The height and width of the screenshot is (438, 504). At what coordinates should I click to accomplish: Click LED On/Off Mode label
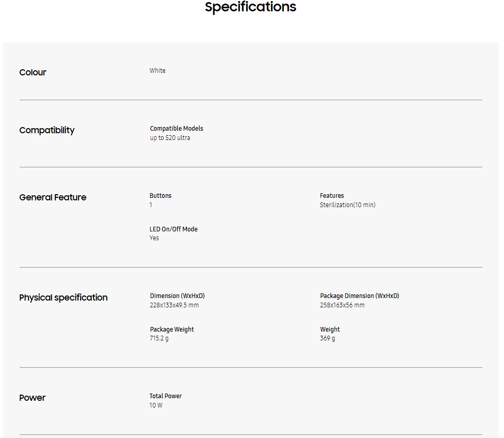[174, 229]
